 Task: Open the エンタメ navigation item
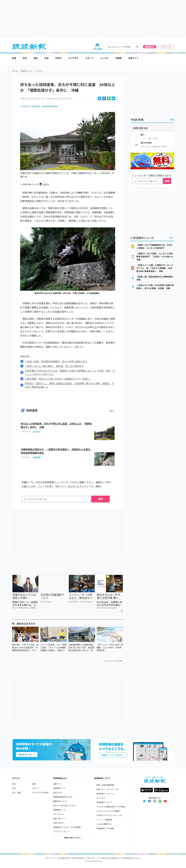tap(104, 58)
